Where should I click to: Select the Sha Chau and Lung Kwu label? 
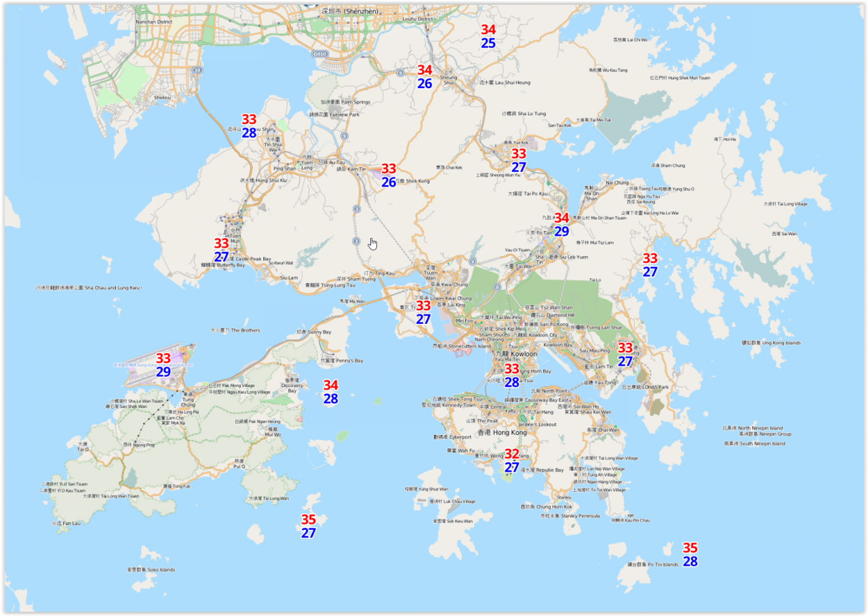pos(88,287)
